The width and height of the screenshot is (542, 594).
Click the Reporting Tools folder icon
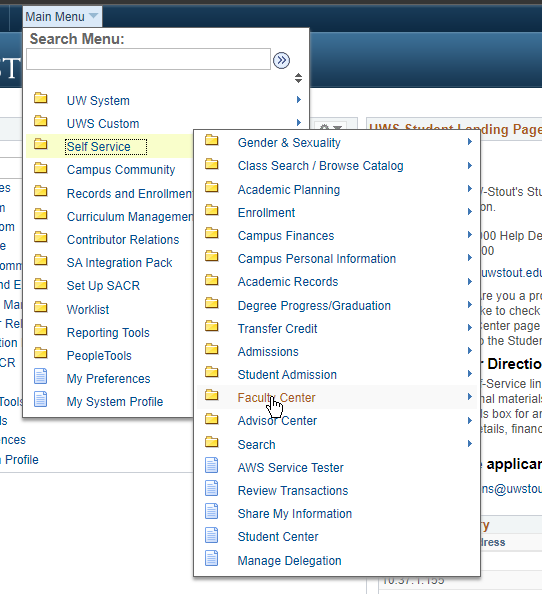[41, 330]
